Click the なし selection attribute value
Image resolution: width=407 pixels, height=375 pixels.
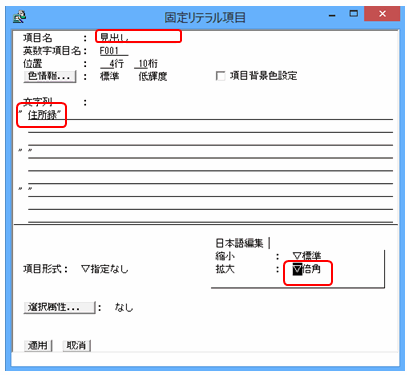(124, 307)
